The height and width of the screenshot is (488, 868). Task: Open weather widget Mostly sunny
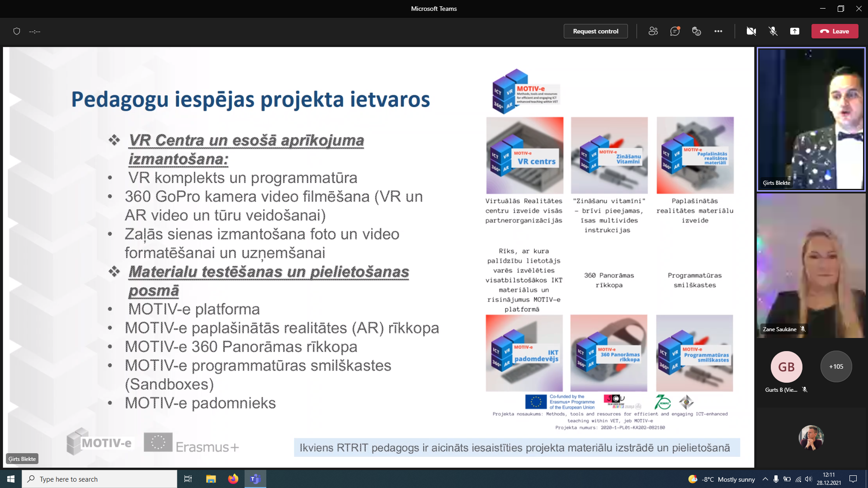[722, 479]
